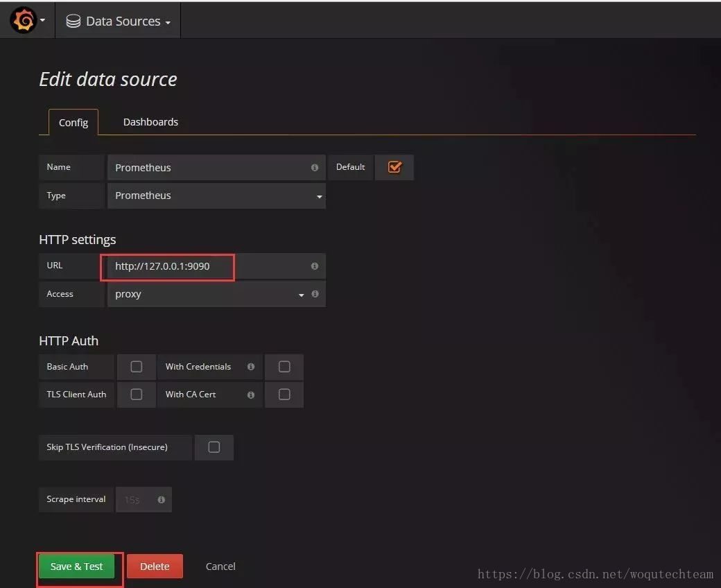Open the Data Sources dropdown menu
This screenshot has height=588, width=721.
pyautogui.click(x=118, y=21)
